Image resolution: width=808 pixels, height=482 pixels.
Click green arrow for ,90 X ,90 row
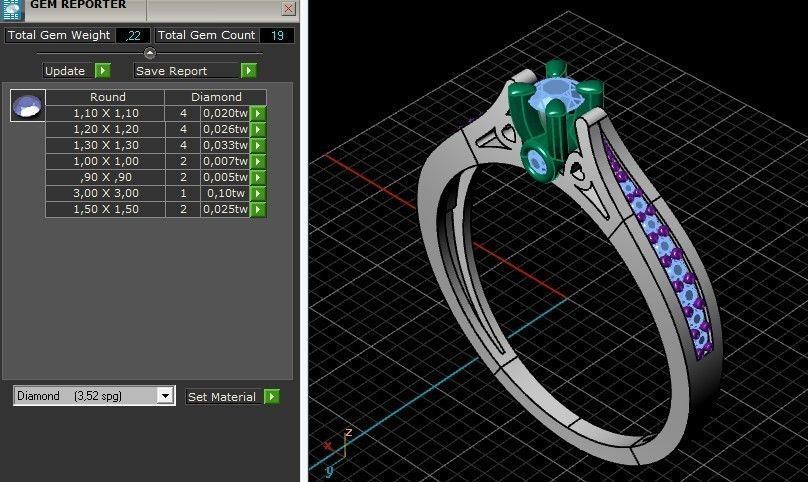(x=258, y=177)
